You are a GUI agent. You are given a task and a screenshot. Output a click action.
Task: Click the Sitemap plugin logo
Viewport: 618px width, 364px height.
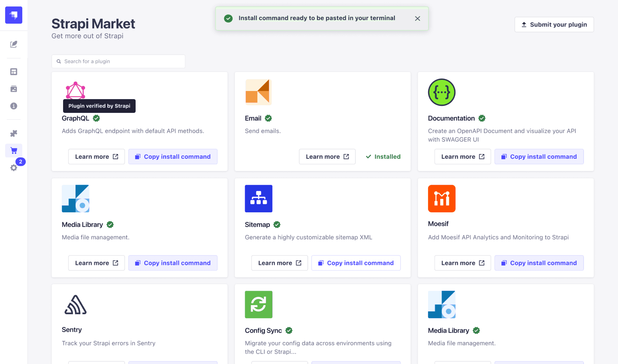[258, 199]
